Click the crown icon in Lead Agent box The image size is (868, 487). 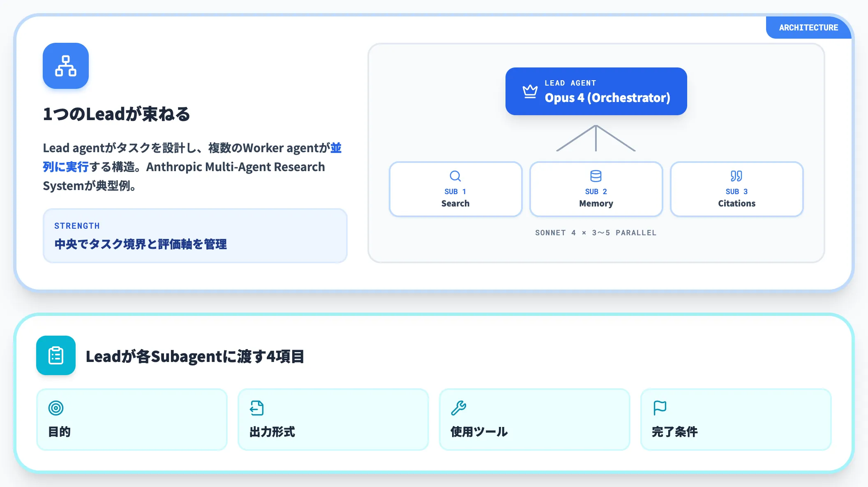(x=530, y=91)
